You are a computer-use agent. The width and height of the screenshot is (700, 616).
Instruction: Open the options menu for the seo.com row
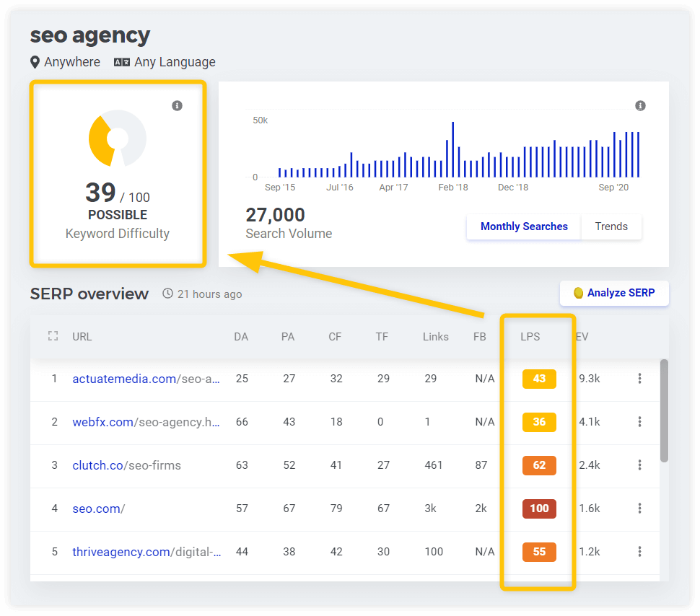[639, 509]
